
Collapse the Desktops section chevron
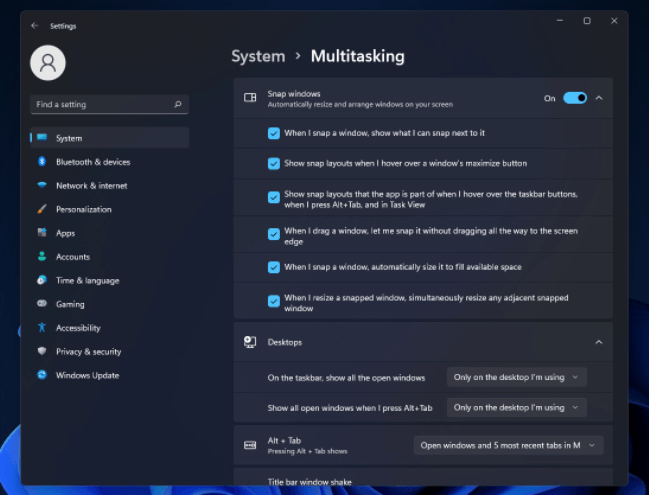[x=599, y=342]
